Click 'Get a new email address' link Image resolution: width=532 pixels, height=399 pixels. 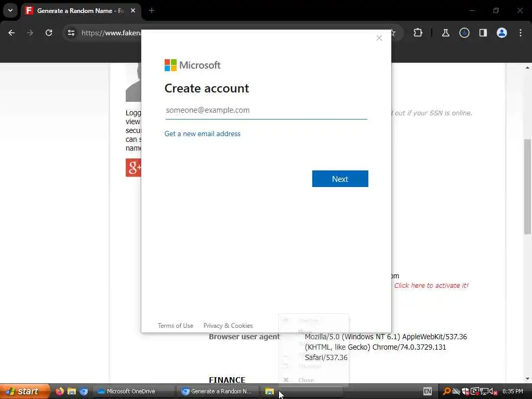(x=202, y=134)
